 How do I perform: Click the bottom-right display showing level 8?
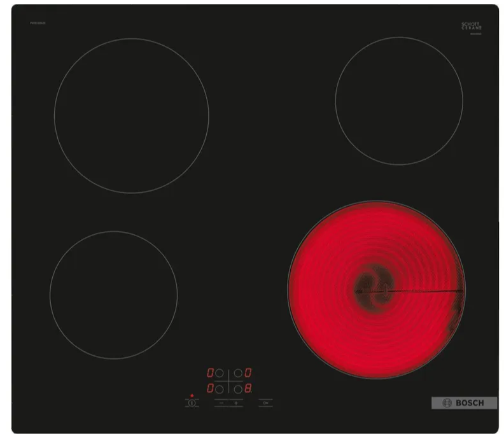[x=248, y=388]
